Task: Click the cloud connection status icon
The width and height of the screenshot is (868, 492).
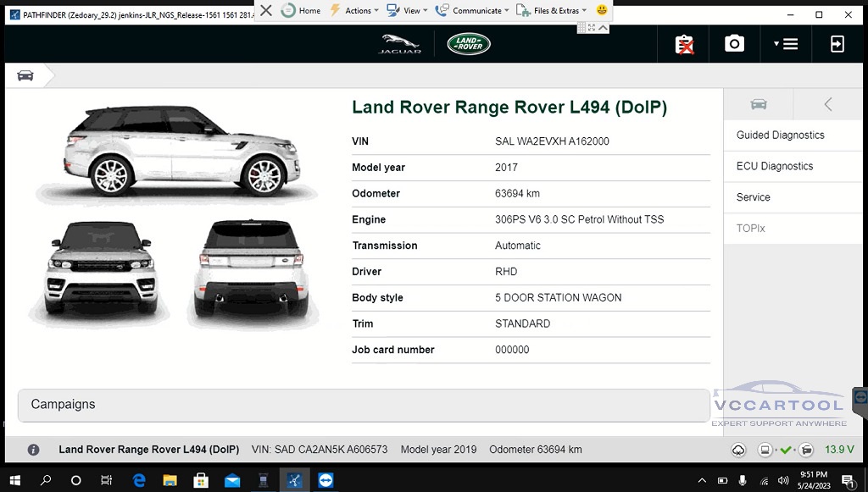Action: pos(738,450)
